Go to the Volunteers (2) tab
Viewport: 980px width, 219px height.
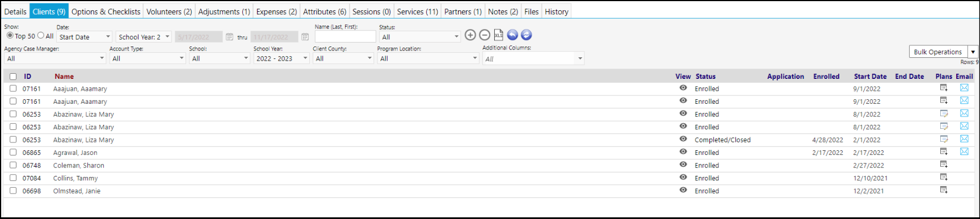[169, 11]
